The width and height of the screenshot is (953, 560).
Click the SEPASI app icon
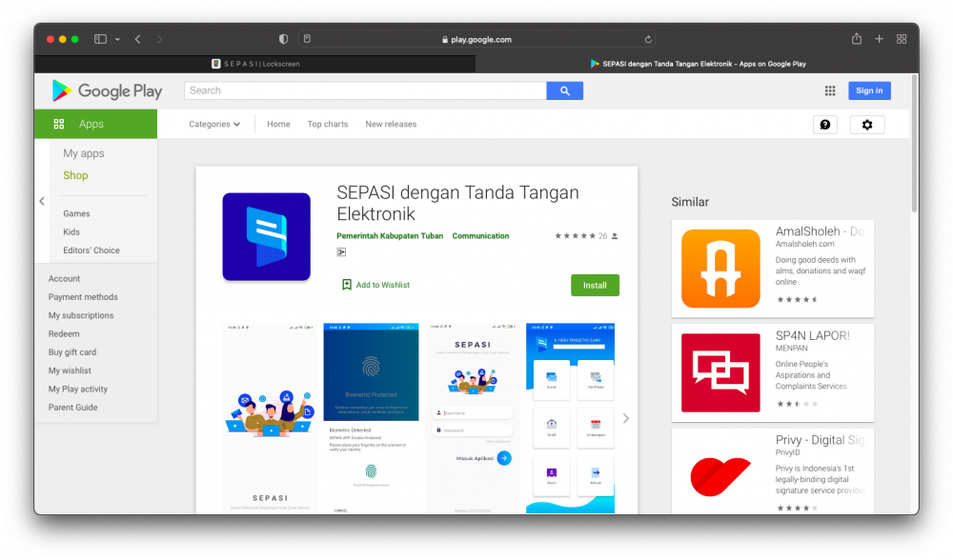pos(266,237)
